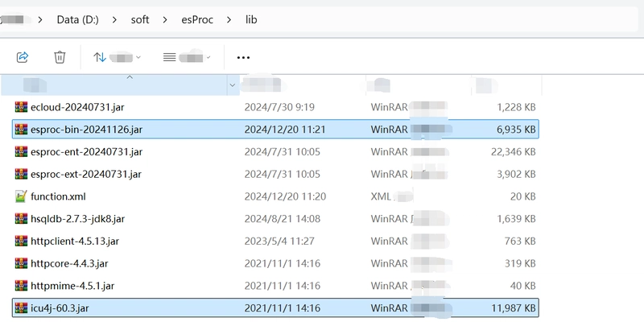644x322 pixels.
Task: Click the size value 763 KB
Action: pyautogui.click(x=520, y=241)
